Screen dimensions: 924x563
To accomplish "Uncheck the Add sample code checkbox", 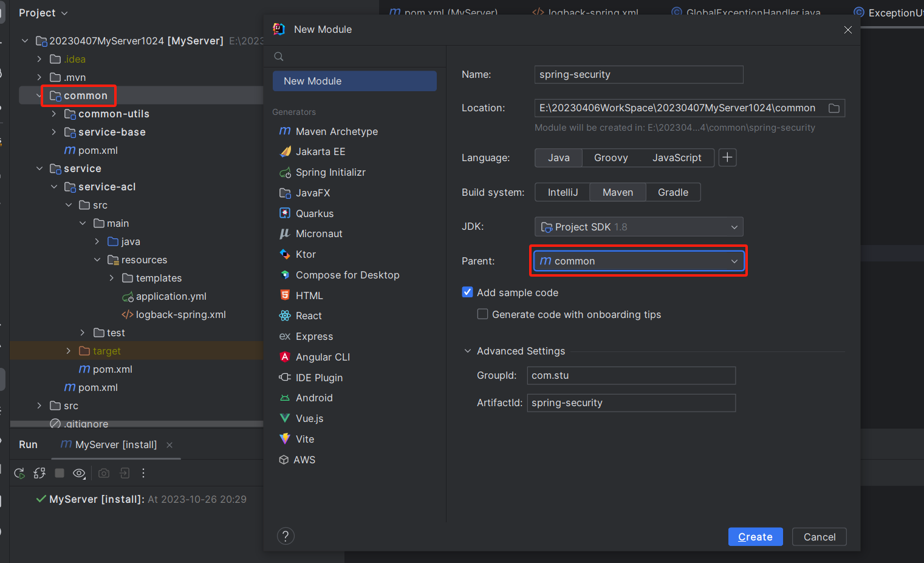I will tap(467, 292).
